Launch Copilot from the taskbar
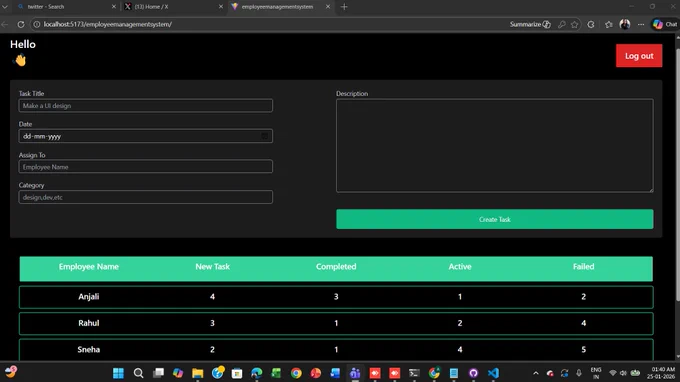Viewport: 680px width, 382px height. 178,373
